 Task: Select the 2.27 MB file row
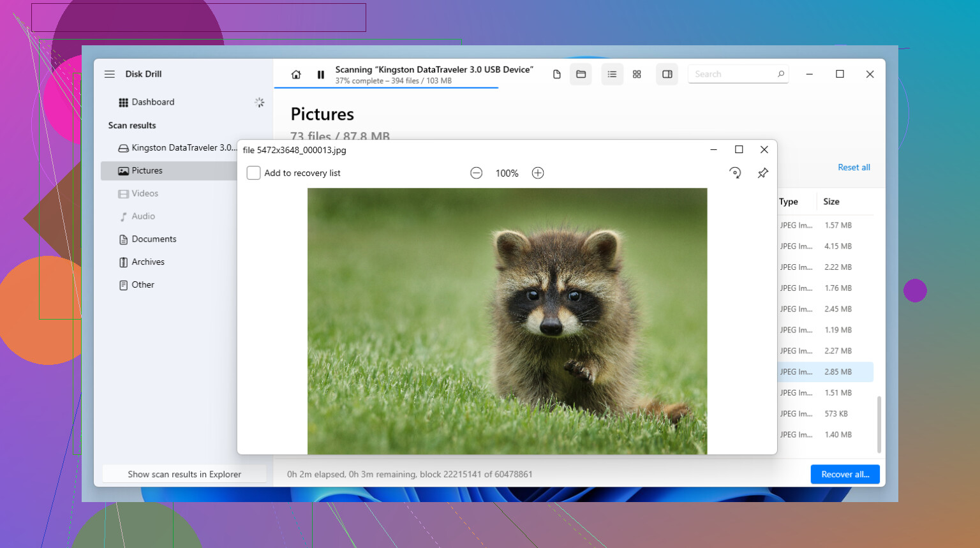click(825, 351)
